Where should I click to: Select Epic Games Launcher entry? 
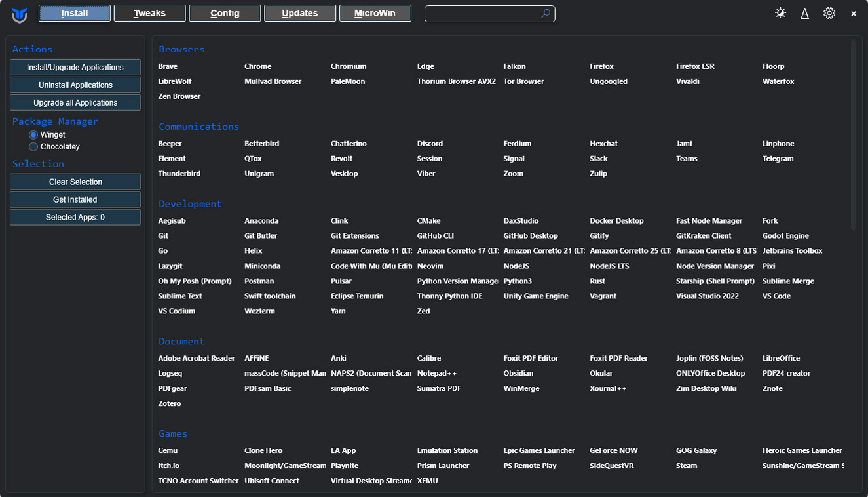[539, 451]
